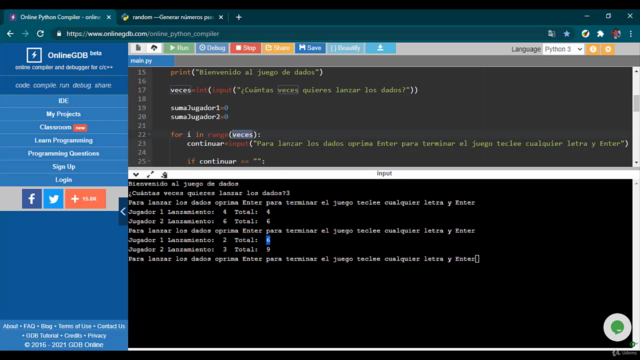Click the site info lock icon

[x=59, y=34]
